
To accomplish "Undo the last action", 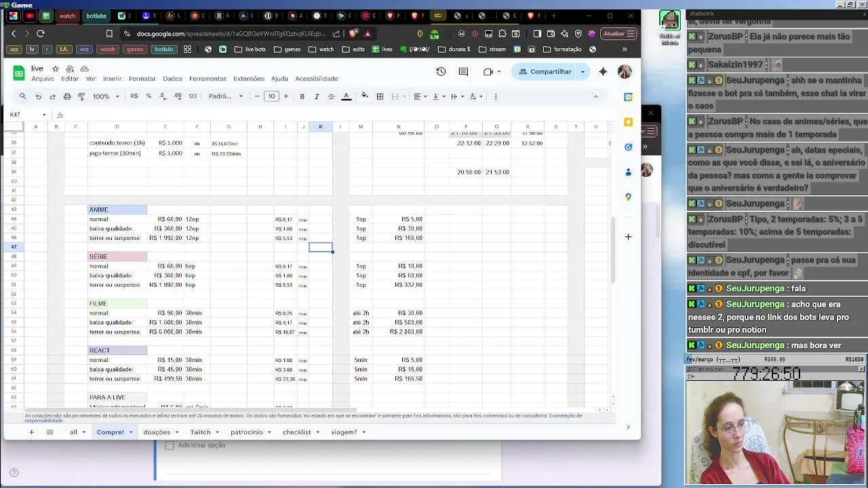I will point(38,96).
